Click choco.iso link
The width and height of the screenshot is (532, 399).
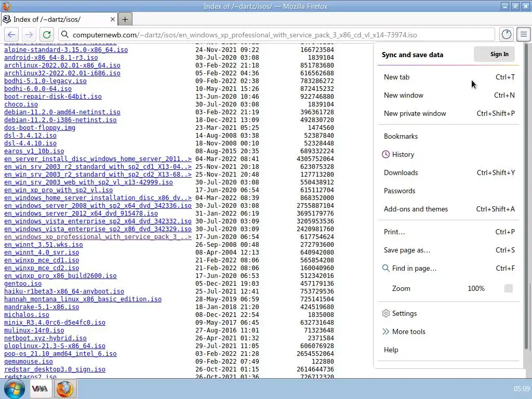point(21,104)
